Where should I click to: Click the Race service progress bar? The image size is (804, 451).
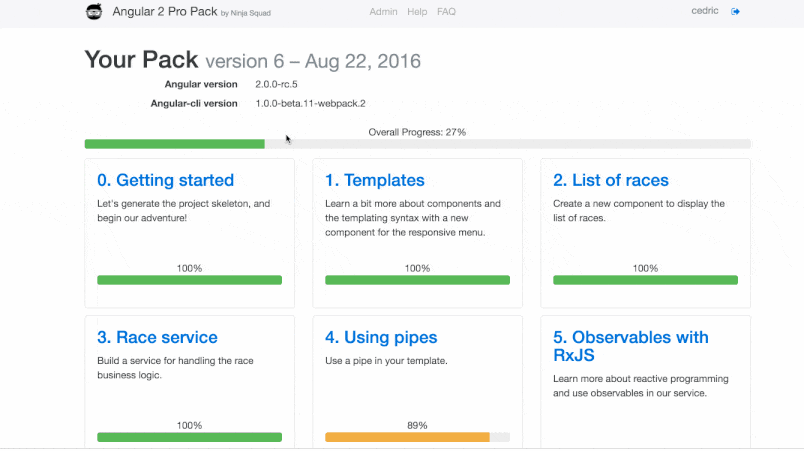[x=189, y=437]
